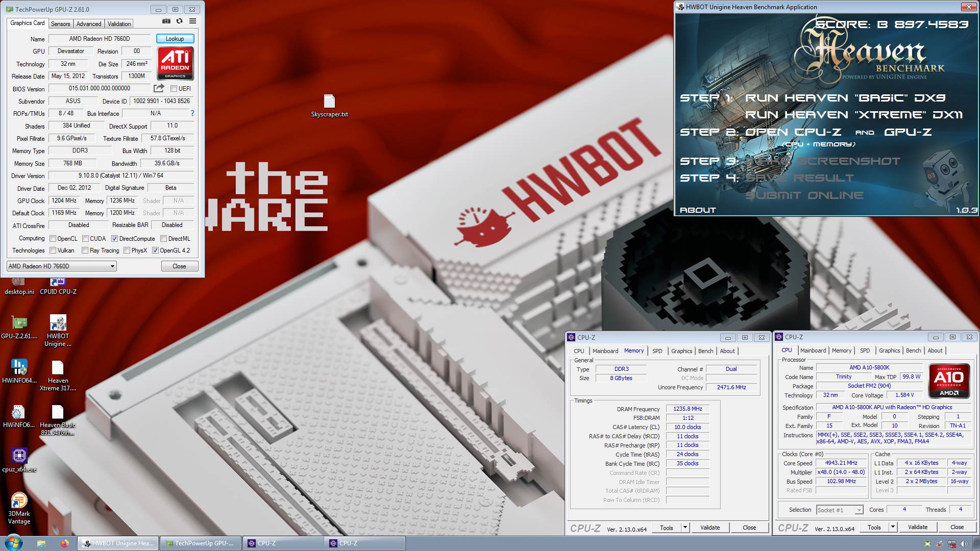The height and width of the screenshot is (551, 980).
Task: Click the DRAM Frequency value 1235.8 MHz
Action: coord(687,409)
